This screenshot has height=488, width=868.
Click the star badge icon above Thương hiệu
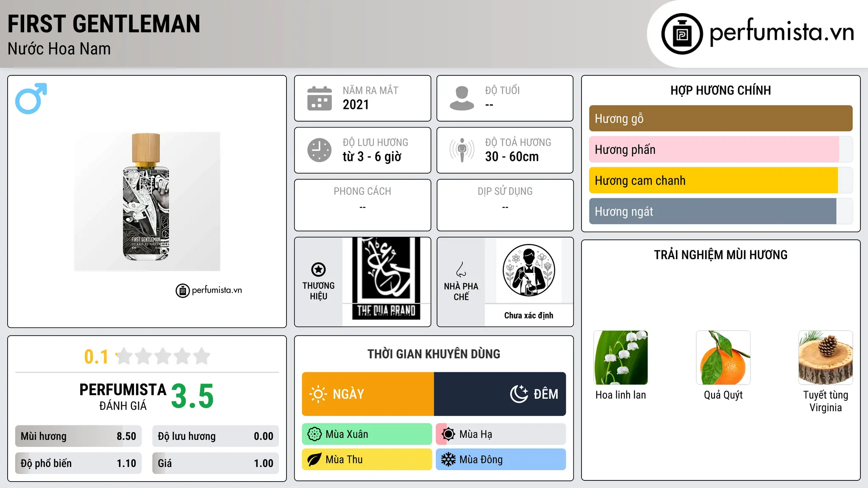click(x=318, y=269)
